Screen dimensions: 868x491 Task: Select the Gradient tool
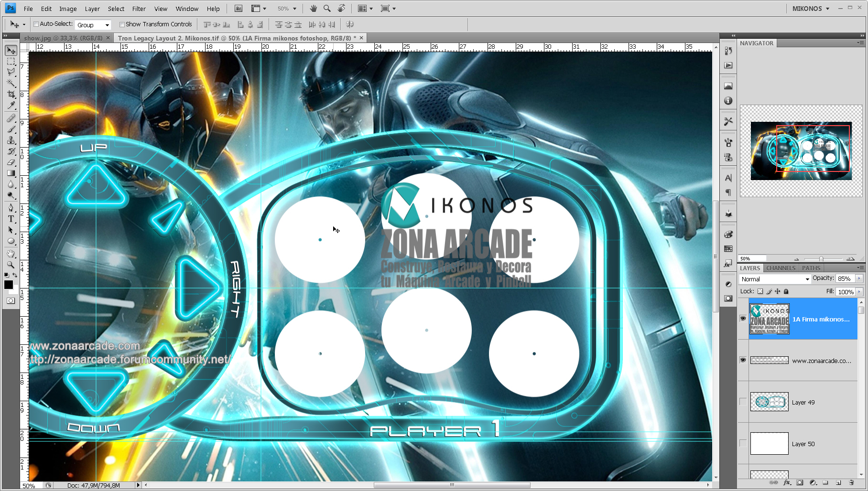pos(11,173)
